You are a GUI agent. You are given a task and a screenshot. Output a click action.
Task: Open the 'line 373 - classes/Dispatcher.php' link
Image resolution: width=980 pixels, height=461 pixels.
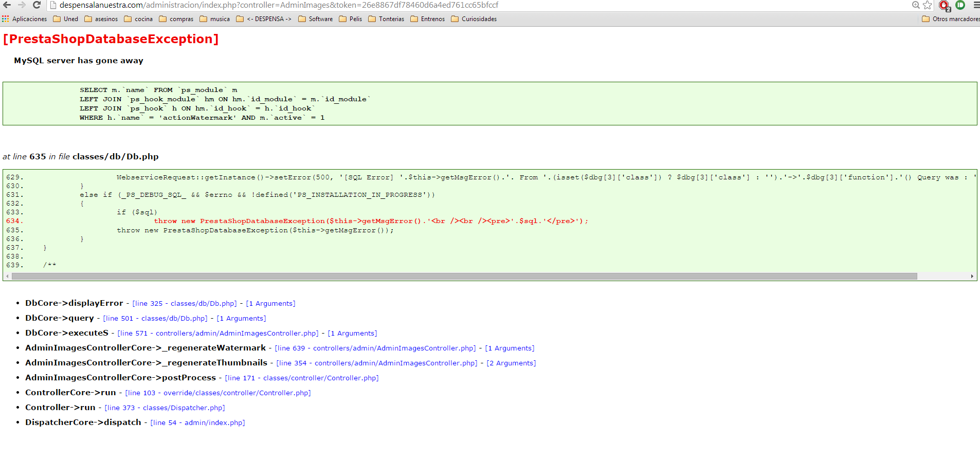coord(165,408)
